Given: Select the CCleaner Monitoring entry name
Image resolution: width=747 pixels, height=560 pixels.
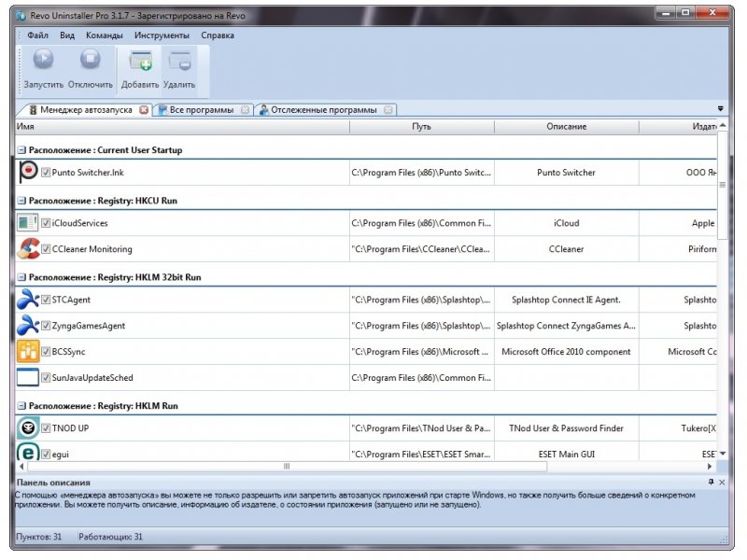Looking at the screenshot, I should 92,248.
